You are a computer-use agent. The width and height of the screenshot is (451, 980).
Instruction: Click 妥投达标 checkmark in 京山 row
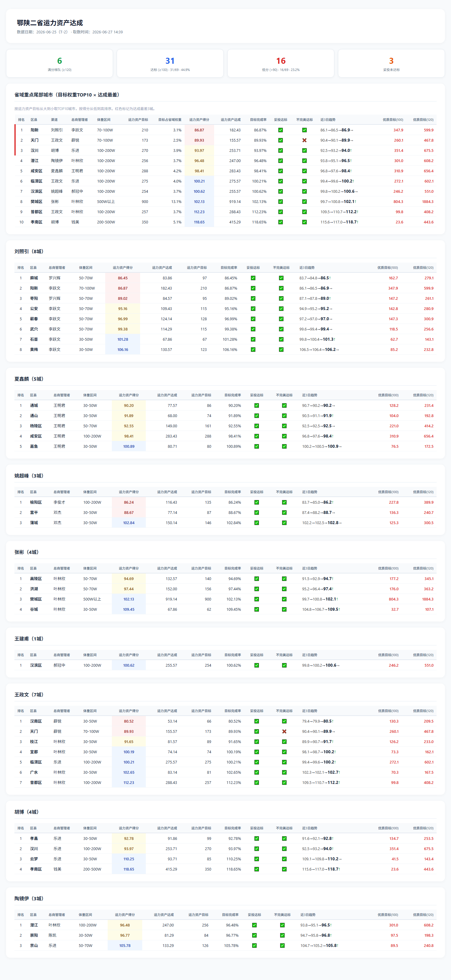pyautogui.click(x=254, y=946)
